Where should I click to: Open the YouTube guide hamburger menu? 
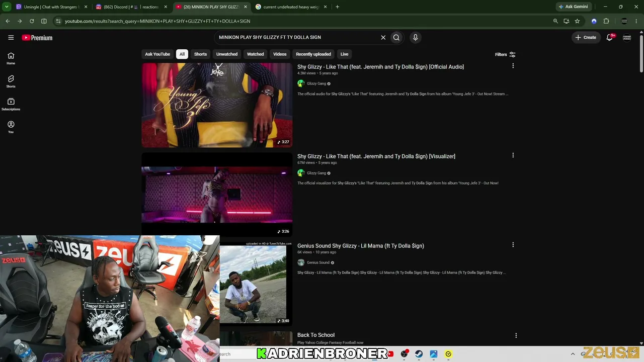click(x=11, y=37)
